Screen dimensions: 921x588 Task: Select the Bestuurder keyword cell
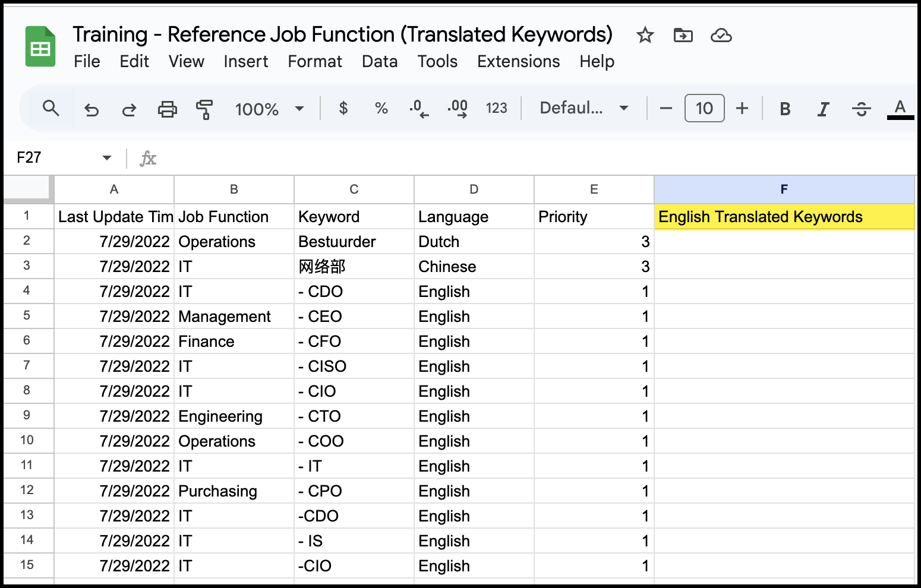coord(354,242)
